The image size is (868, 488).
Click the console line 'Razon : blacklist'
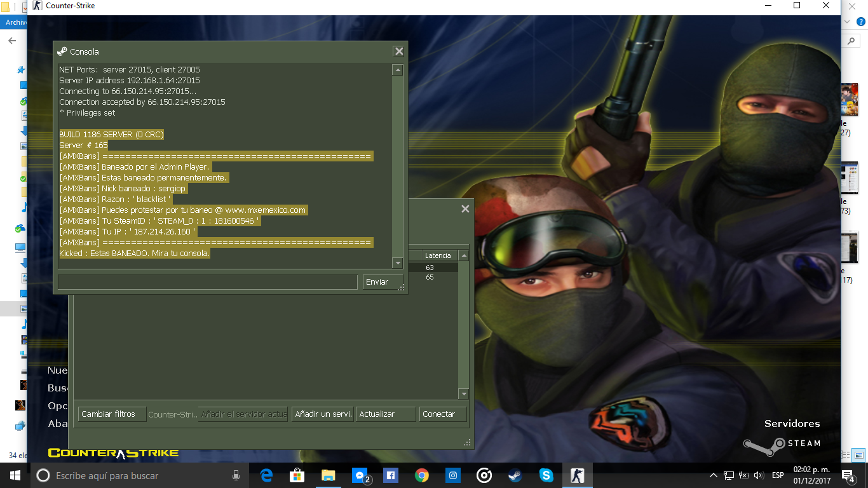(x=115, y=200)
